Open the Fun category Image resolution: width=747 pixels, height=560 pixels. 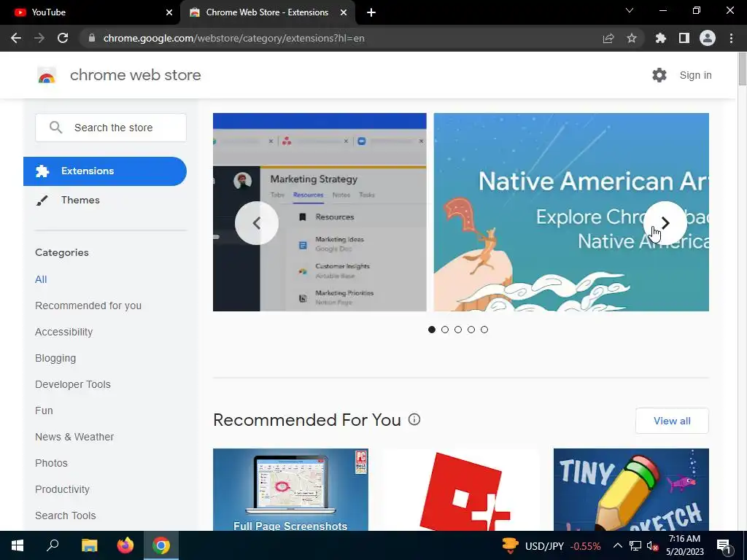(x=44, y=411)
